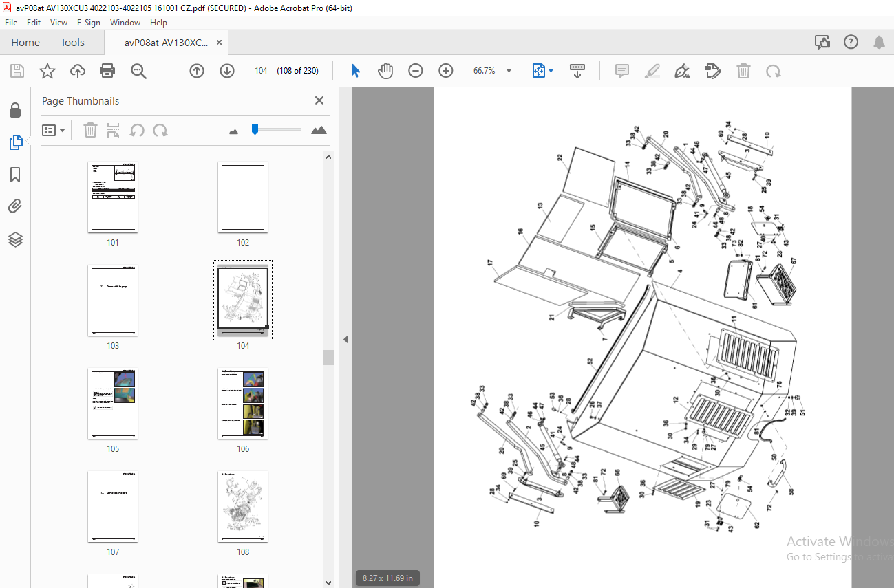Screen dimensions: 894x588
Task: Open the View menu
Action: pyautogui.click(x=58, y=23)
